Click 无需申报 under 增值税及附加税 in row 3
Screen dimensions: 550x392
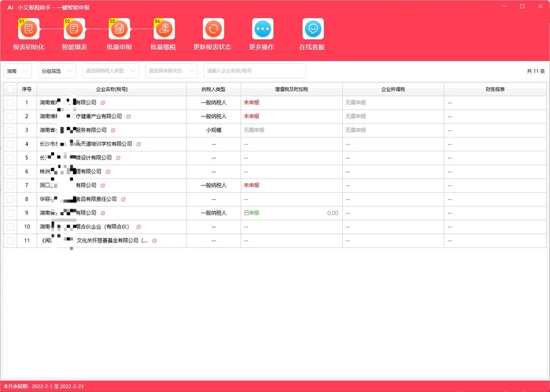point(254,130)
